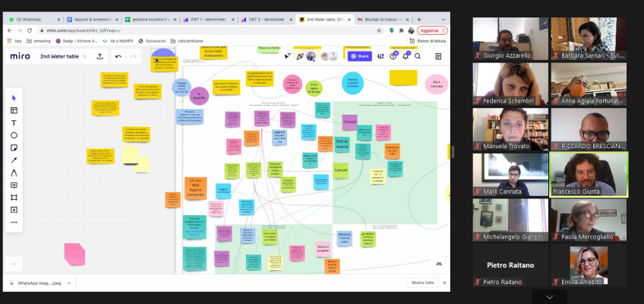Image resolution: width=644 pixels, height=304 pixels.
Task: Select the connection line arrow tool
Action: [14, 160]
